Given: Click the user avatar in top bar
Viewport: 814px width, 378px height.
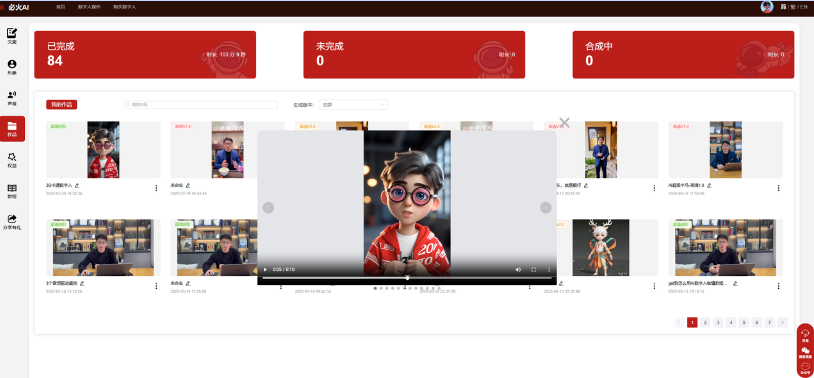Looking at the screenshot, I should [x=766, y=7].
